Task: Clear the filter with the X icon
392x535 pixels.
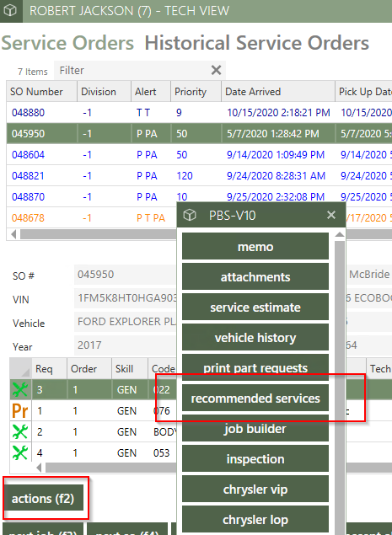Action: click(216, 70)
